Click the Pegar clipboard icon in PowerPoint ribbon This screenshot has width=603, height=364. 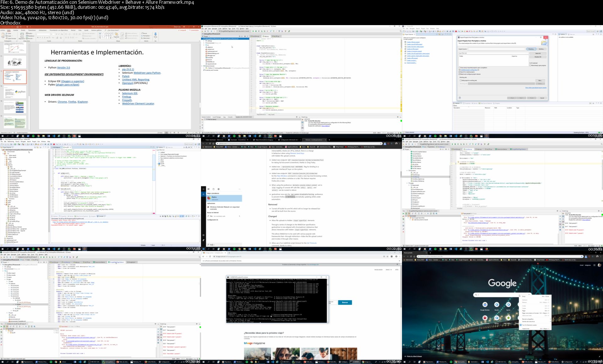tap(3, 35)
